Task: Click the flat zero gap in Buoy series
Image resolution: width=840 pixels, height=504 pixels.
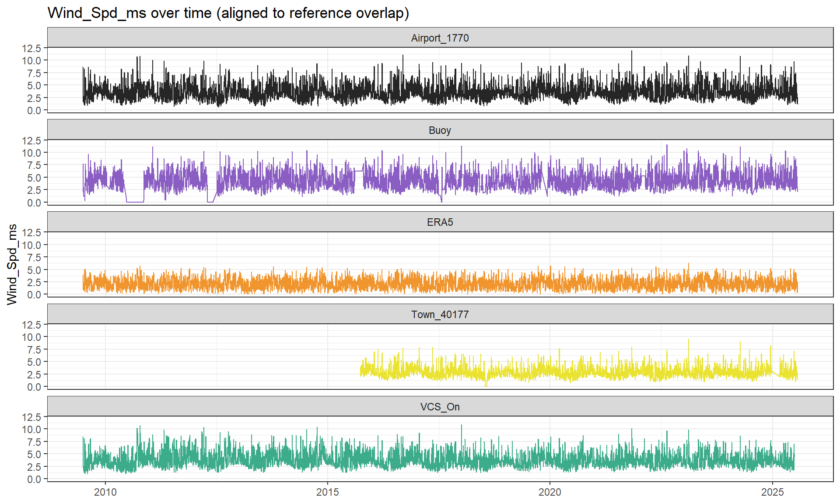Action: [135, 202]
